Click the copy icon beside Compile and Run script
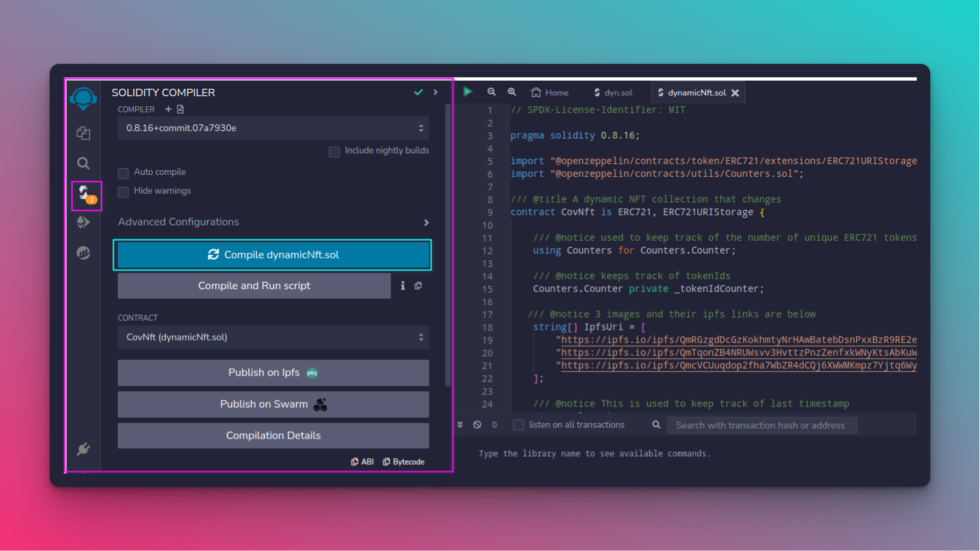 pos(419,286)
